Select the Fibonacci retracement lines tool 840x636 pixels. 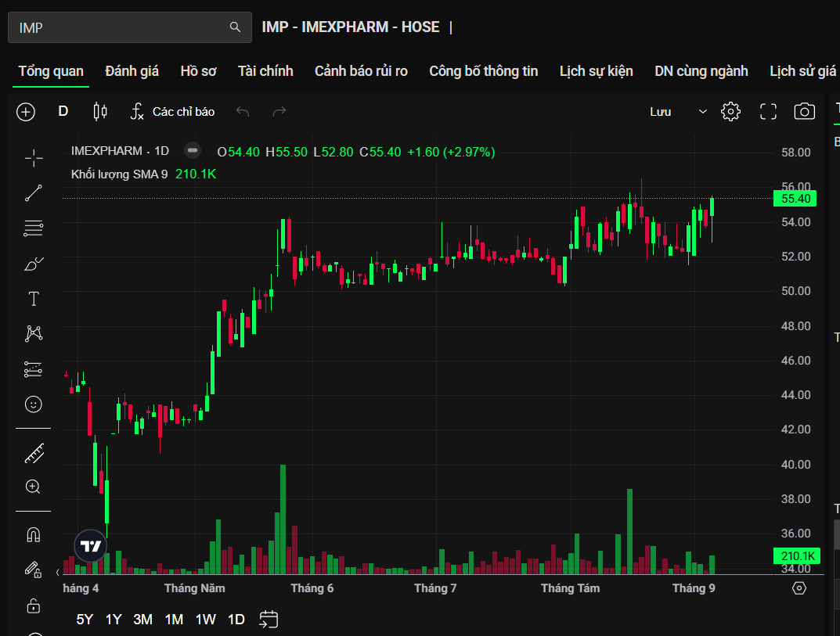[x=33, y=228]
